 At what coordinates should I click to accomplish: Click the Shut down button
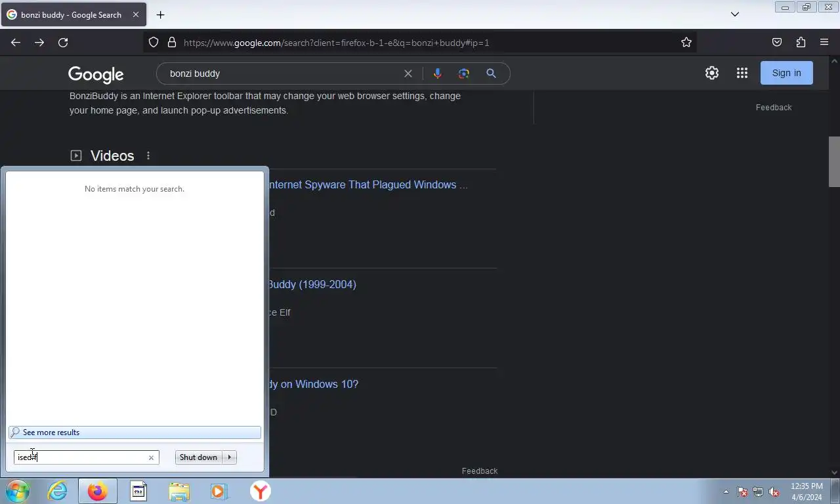click(x=198, y=457)
